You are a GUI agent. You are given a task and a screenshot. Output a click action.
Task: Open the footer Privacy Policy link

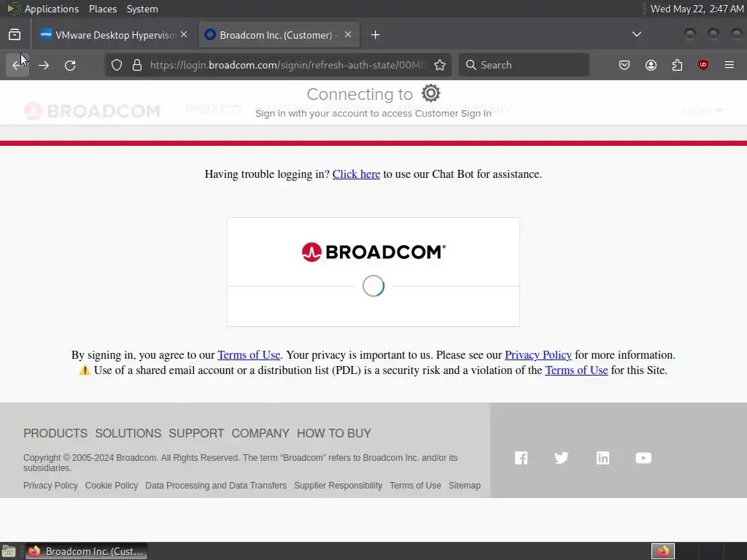(50, 486)
